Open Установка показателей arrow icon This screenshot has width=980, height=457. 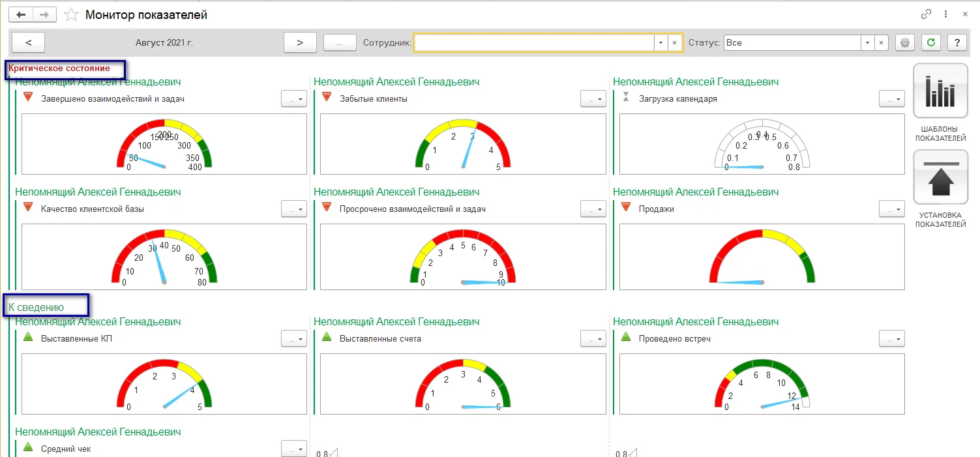coord(940,177)
